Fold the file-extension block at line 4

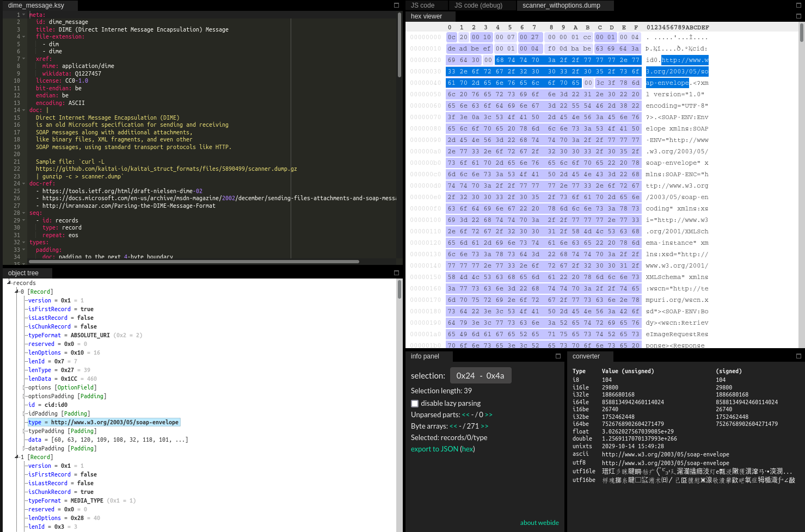[24, 37]
